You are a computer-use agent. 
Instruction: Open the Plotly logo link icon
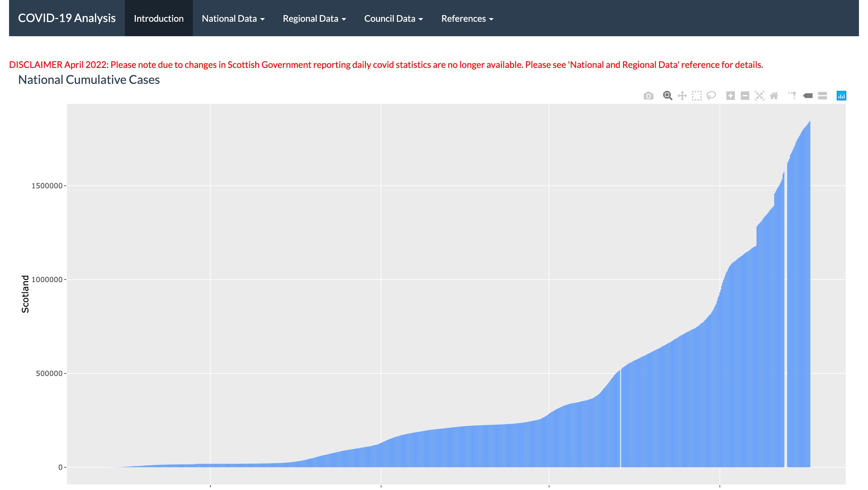click(841, 96)
